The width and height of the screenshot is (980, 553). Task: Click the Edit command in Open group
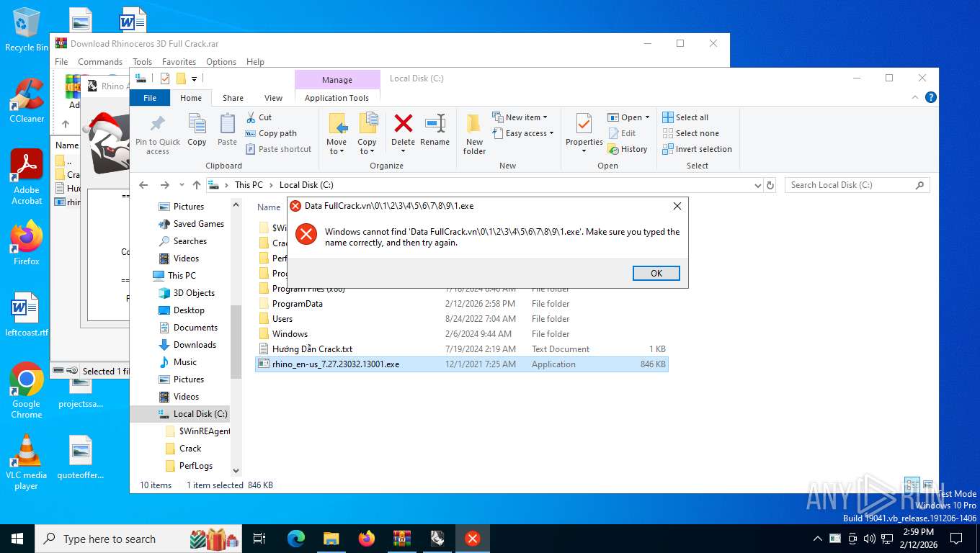pos(622,133)
